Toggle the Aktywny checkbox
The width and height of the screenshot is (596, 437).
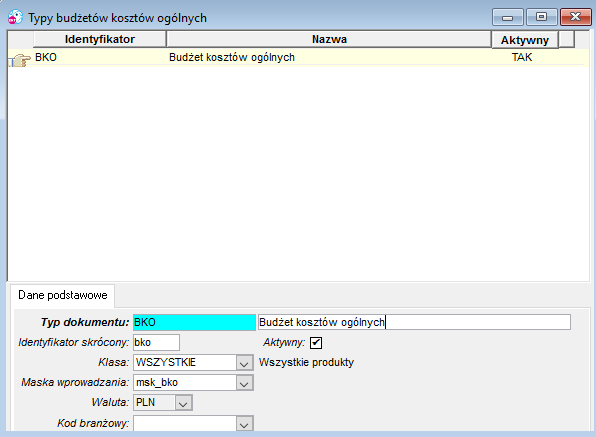pyautogui.click(x=316, y=343)
